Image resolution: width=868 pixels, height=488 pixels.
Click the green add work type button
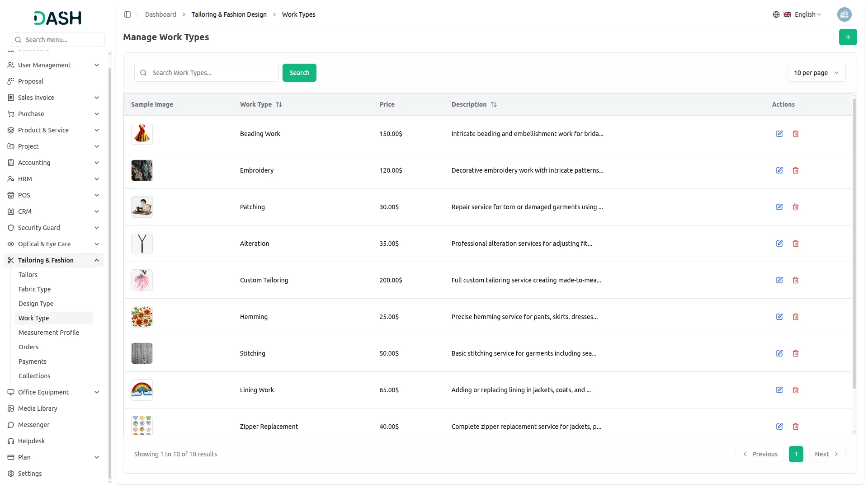pyautogui.click(x=848, y=37)
